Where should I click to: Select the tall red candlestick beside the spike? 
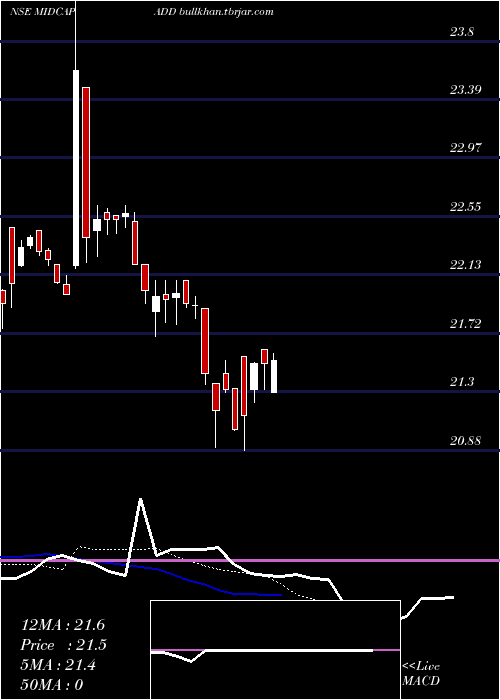click(x=86, y=162)
